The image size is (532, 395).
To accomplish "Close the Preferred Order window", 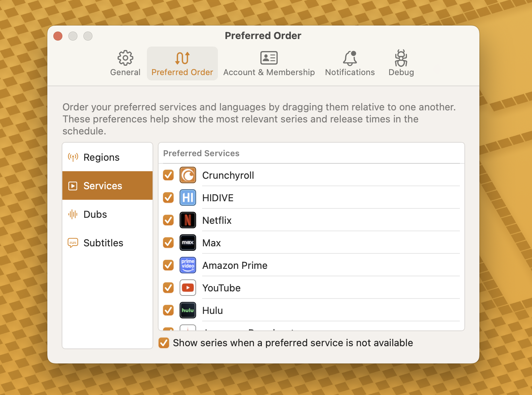I will (x=58, y=36).
